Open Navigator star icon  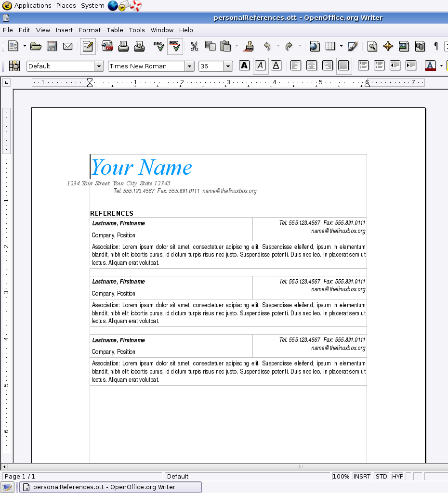coord(388,46)
